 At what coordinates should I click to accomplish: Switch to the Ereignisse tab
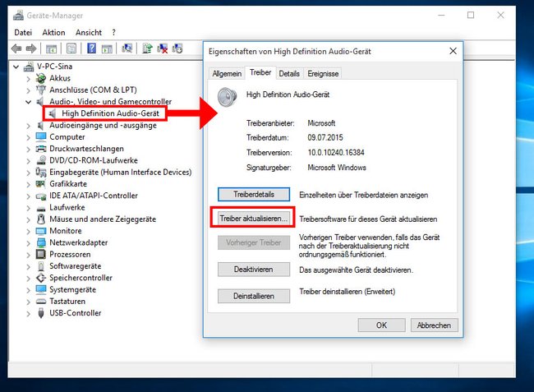pyautogui.click(x=323, y=74)
